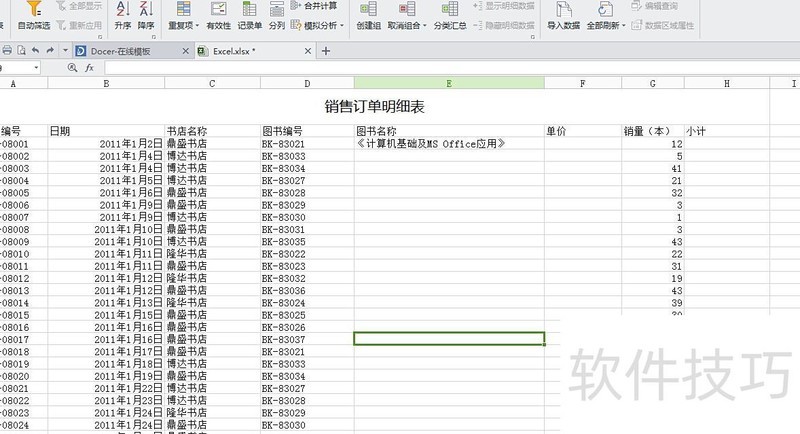The image size is (800, 434).
Task: Click date cell 2011年1月2日
Action: pos(106,144)
